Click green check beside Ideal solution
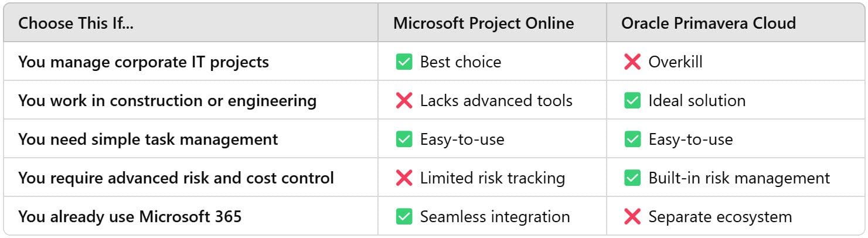868x238 pixels. pyautogui.click(x=632, y=100)
